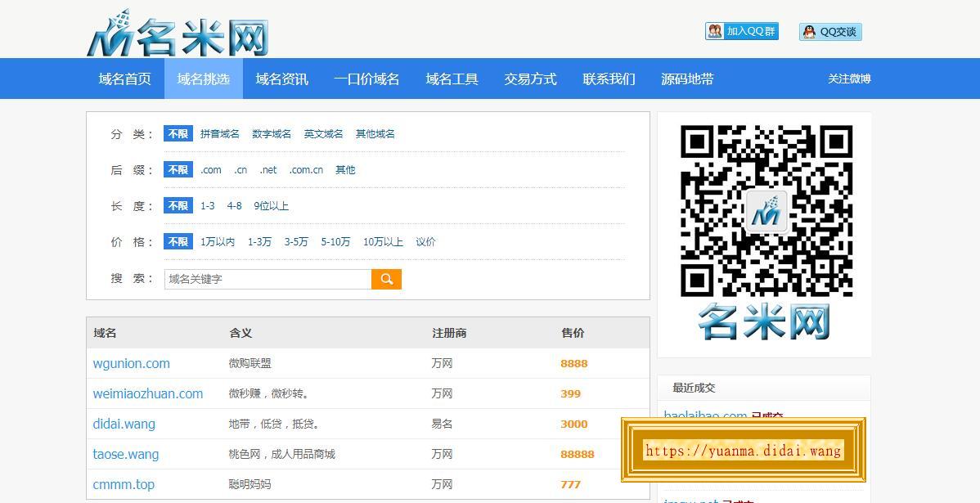The height and width of the screenshot is (503, 980).
Task: Click registrar 易名 in the didai.wang row
Action: tap(442, 424)
